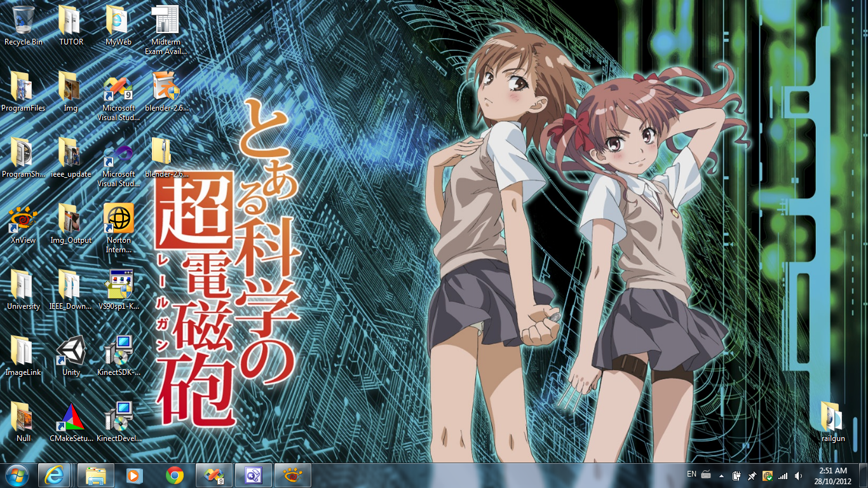Open the Norton tray icon with green check
Viewport: 868px width, 488px height.
click(x=768, y=475)
